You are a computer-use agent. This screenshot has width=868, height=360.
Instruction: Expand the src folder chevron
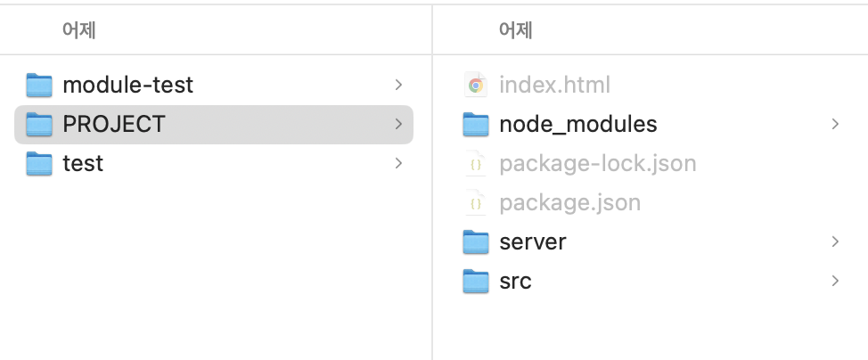[835, 282]
